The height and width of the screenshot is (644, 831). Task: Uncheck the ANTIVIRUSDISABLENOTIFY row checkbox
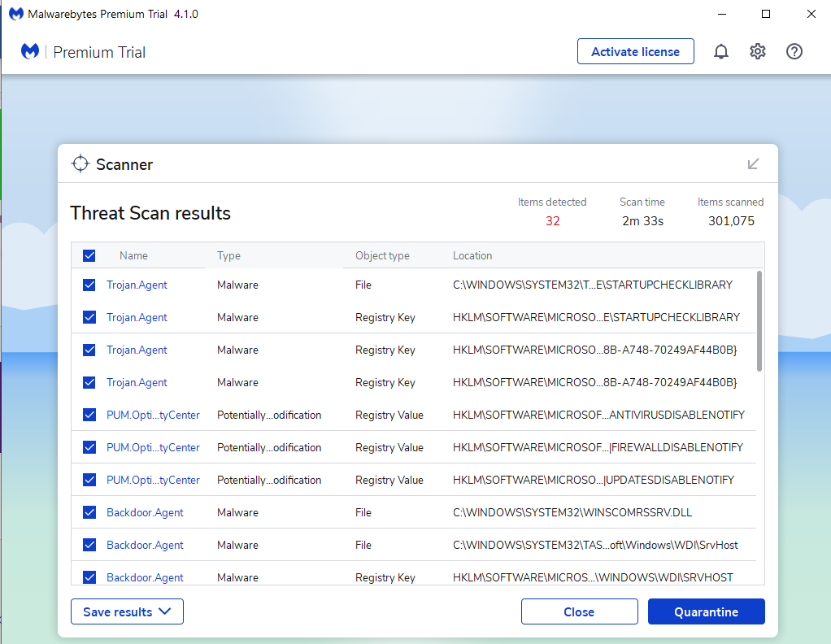click(89, 415)
